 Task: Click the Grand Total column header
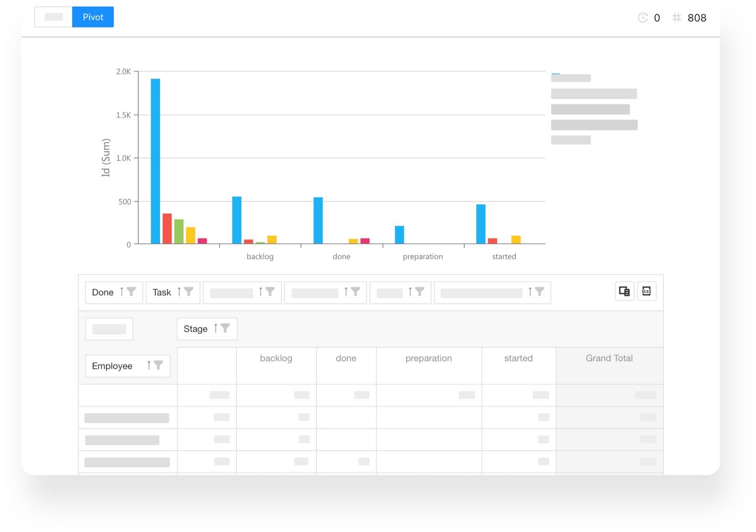pos(609,358)
